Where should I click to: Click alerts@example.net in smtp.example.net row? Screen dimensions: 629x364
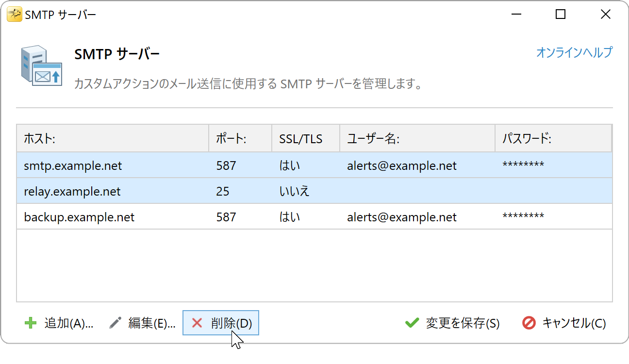click(x=402, y=166)
